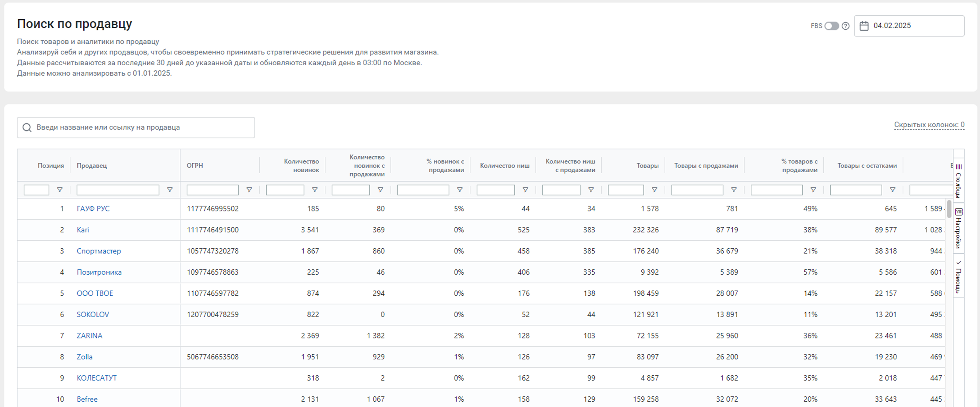Open the calendar icon in the date field
Screen dimensions: 980x407
point(864,26)
